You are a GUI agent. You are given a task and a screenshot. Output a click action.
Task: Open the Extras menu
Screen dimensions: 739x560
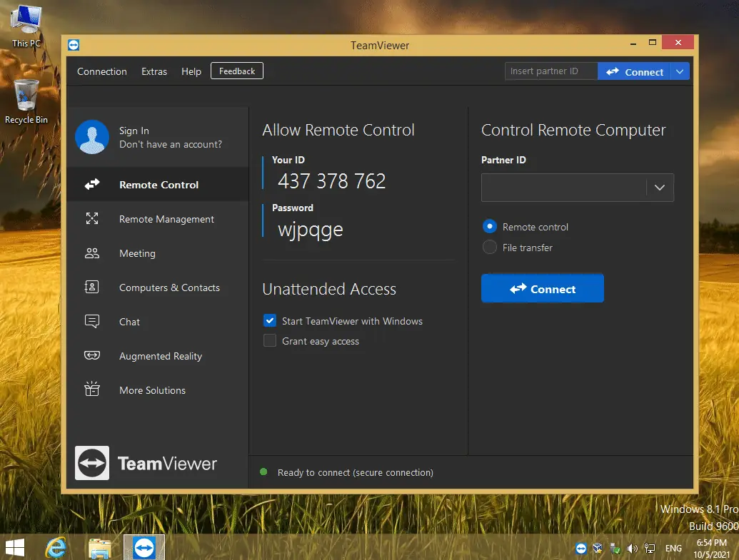pos(154,71)
